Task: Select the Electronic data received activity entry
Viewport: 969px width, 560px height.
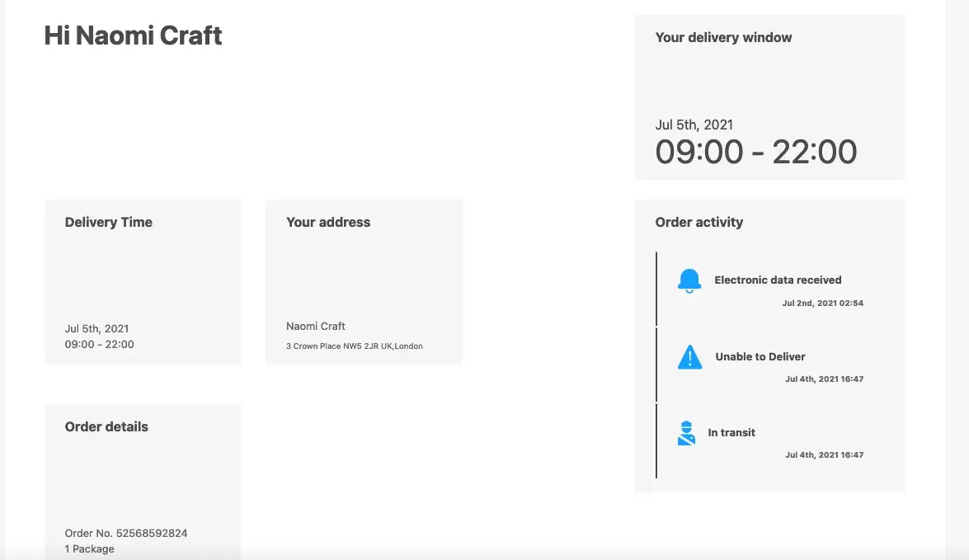Action: click(778, 280)
